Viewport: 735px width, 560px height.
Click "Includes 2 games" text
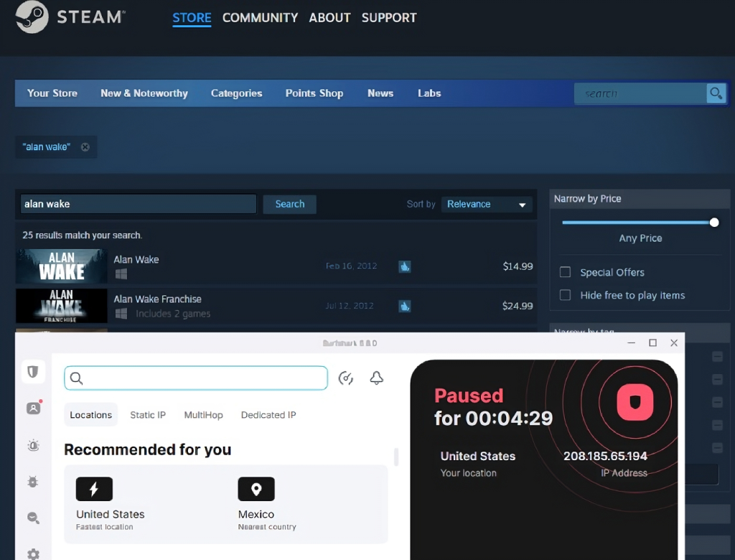point(173,314)
